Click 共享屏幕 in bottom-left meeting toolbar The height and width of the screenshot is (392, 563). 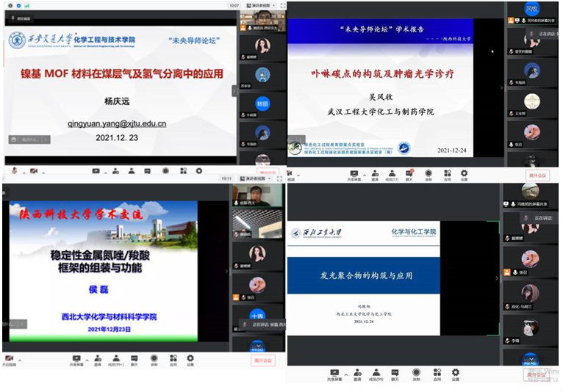pyautogui.click(x=76, y=360)
